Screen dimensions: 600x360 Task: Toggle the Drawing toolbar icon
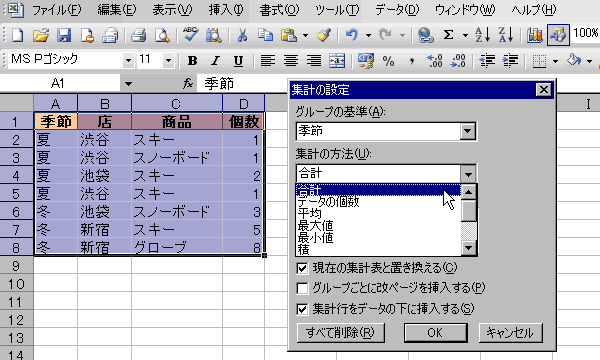pos(558,35)
